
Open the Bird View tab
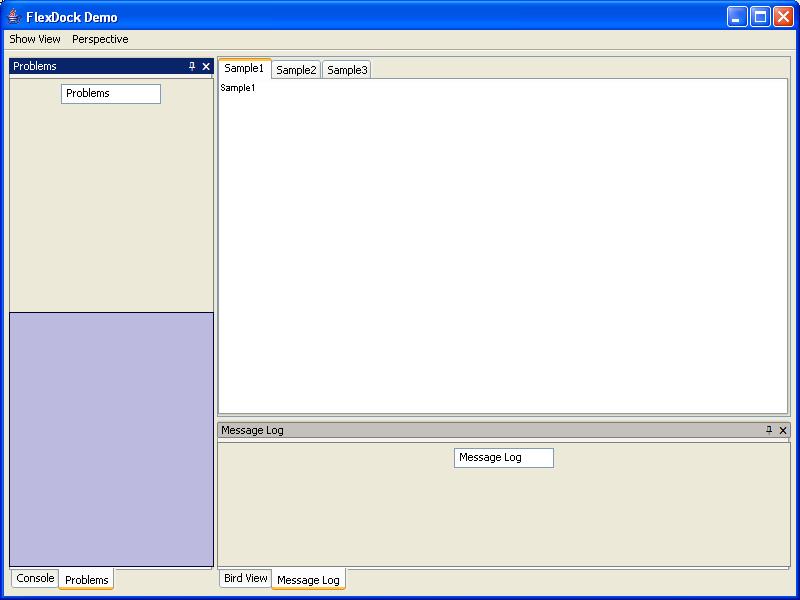click(x=245, y=578)
